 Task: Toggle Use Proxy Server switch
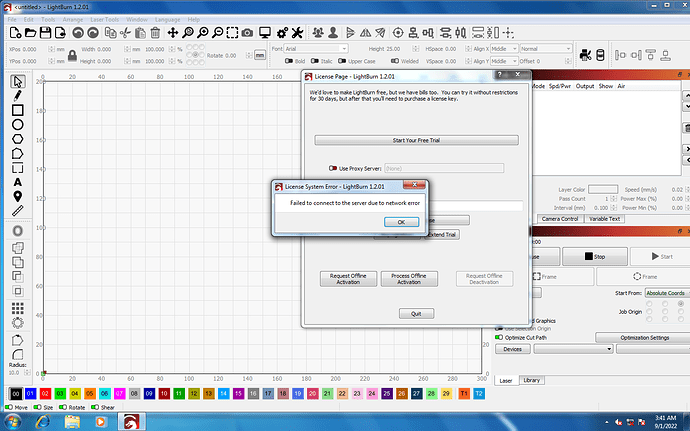[333, 168]
